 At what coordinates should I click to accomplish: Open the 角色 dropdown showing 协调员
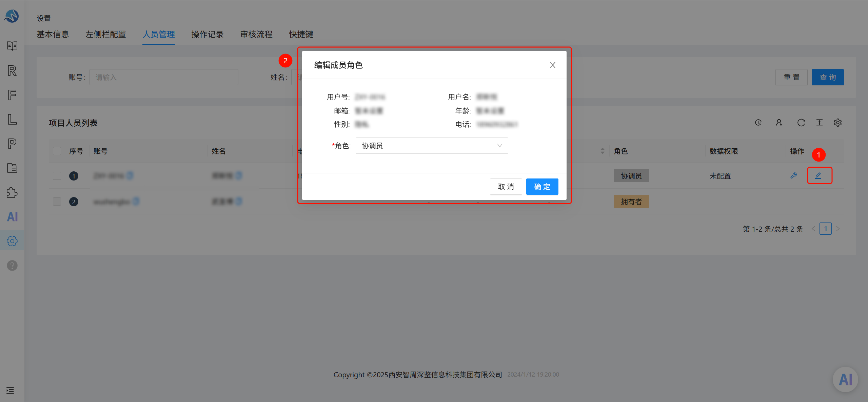tap(432, 146)
